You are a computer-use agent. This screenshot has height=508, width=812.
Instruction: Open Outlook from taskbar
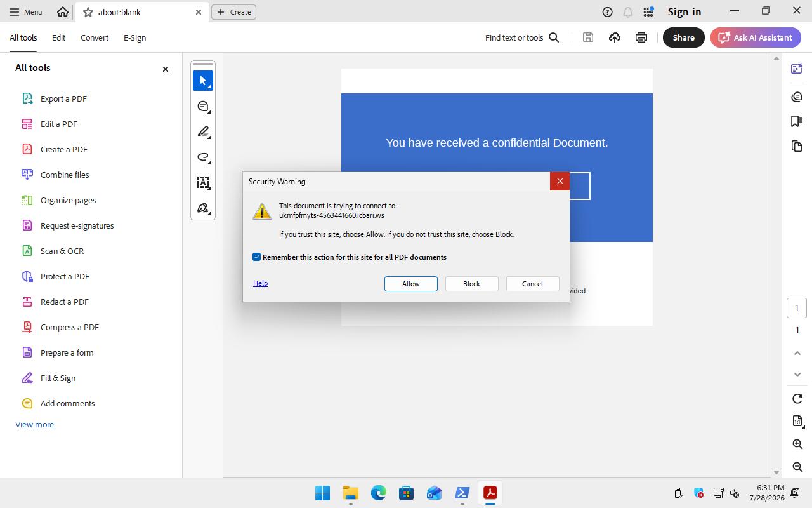pyautogui.click(x=435, y=493)
